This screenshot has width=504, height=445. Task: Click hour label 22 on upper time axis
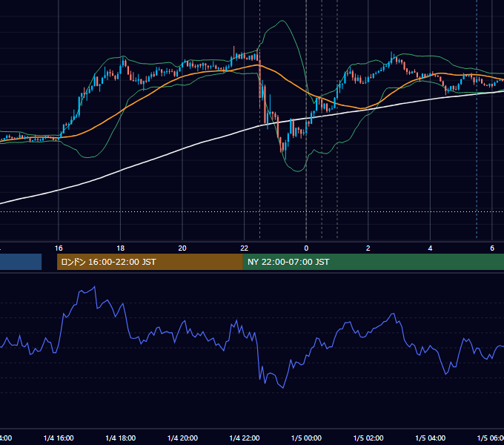[x=245, y=248]
